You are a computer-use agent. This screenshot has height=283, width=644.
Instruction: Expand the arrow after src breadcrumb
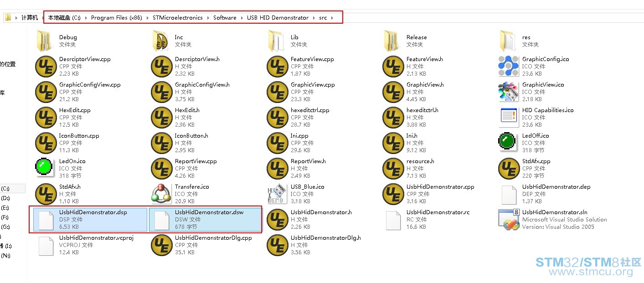click(x=332, y=18)
